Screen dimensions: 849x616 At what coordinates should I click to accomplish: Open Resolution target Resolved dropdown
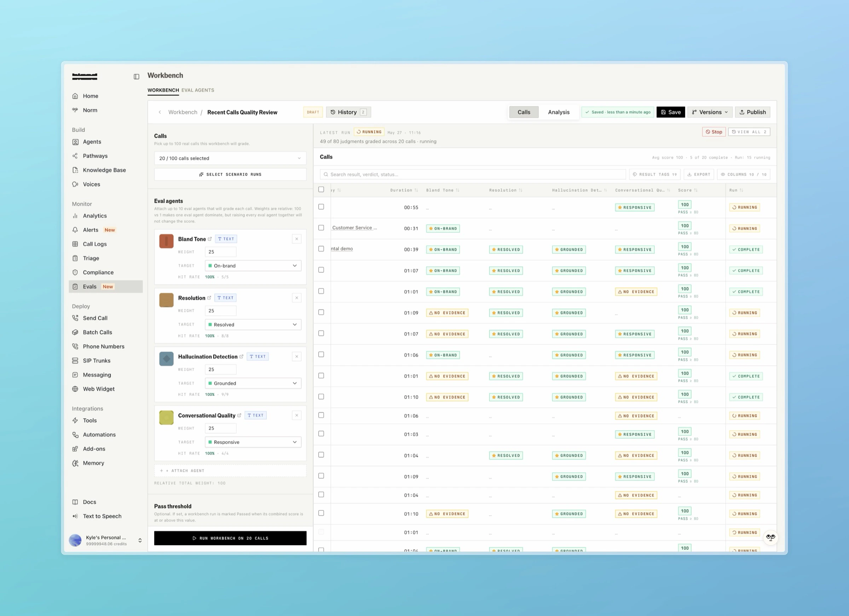tap(253, 325)
